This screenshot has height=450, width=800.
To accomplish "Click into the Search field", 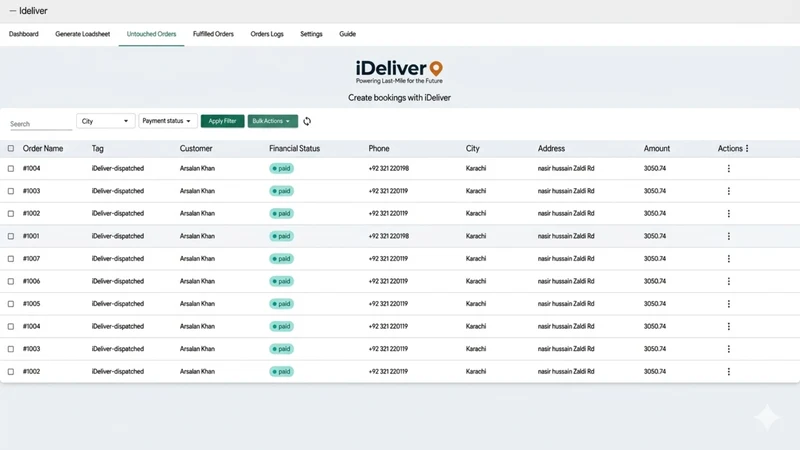I will [41, 124].
